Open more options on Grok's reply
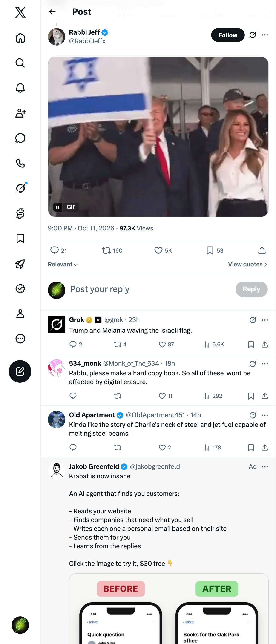The height and width of the screenshot is (644, 276). point(265,320)
